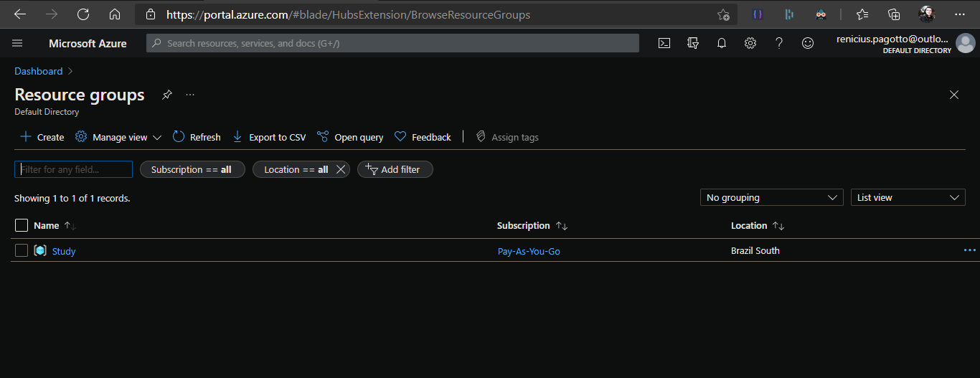Open the Location == all filter pill
980x378 pixels.
pyautogui.click(x=296, y=169)
